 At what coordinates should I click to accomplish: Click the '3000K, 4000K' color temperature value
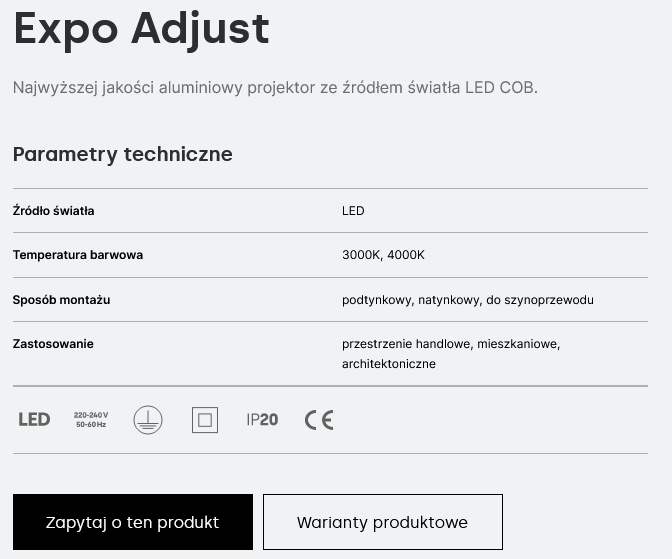(x=383, y=255)
